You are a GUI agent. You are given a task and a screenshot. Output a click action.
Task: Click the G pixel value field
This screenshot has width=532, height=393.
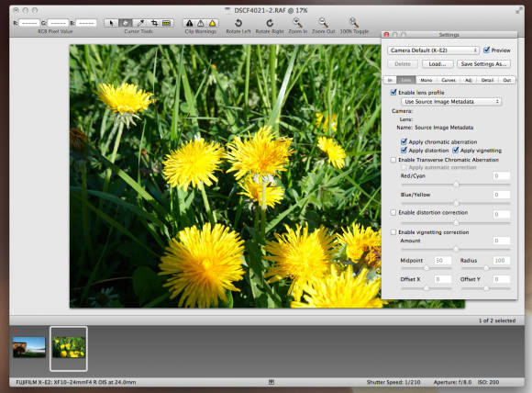tap(58, 23)
